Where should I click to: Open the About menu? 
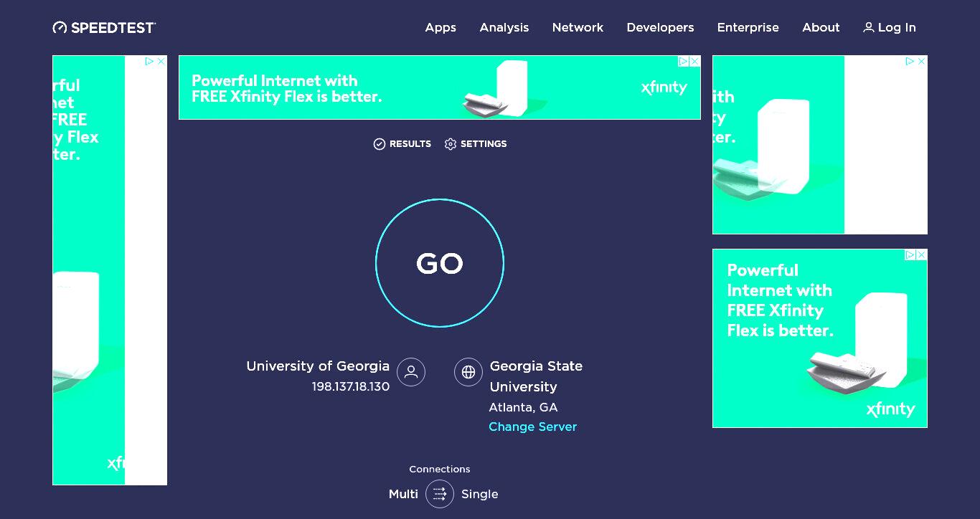(x=821, y=27)
